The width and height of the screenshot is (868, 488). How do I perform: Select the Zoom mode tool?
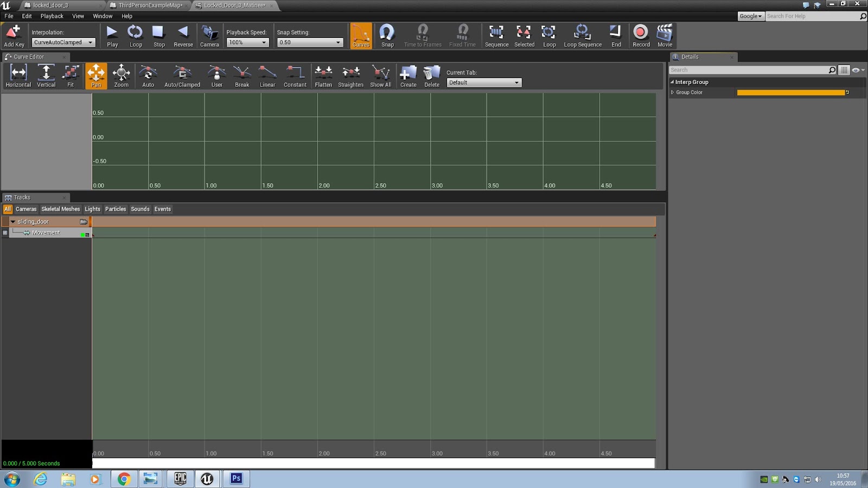(x=121, y=76)
